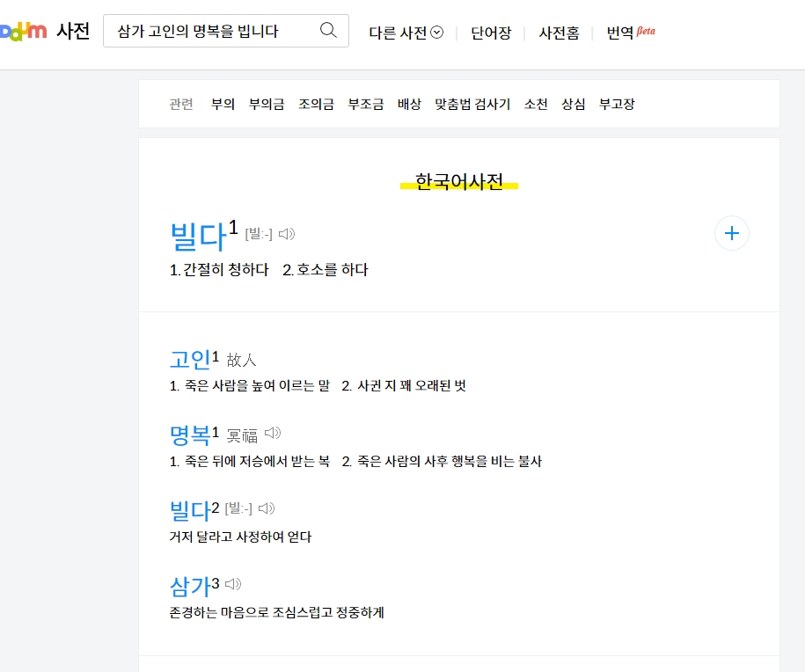The height and width of the screenshot is (672, 805).
Task: Open the 다른 사전 dropdown
Action: click(404, 30)
